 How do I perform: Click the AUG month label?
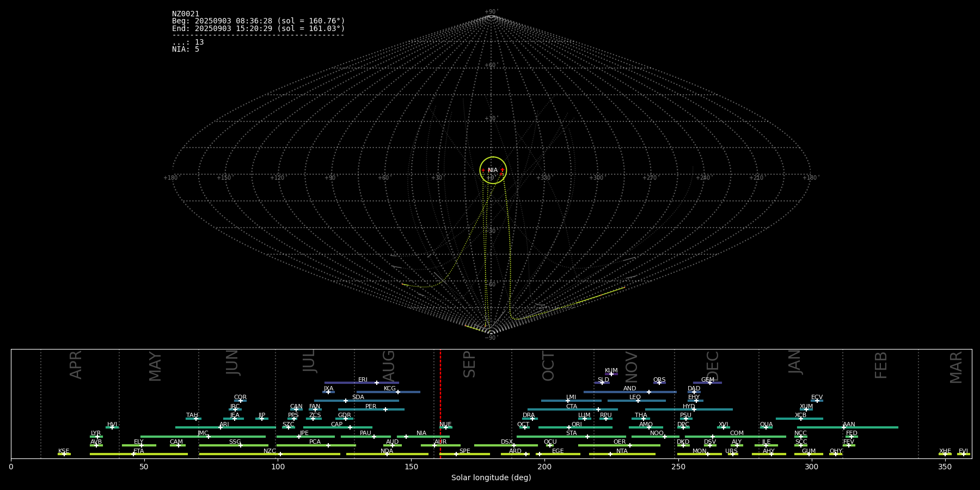pyautogui.click(x=388, y=365)
